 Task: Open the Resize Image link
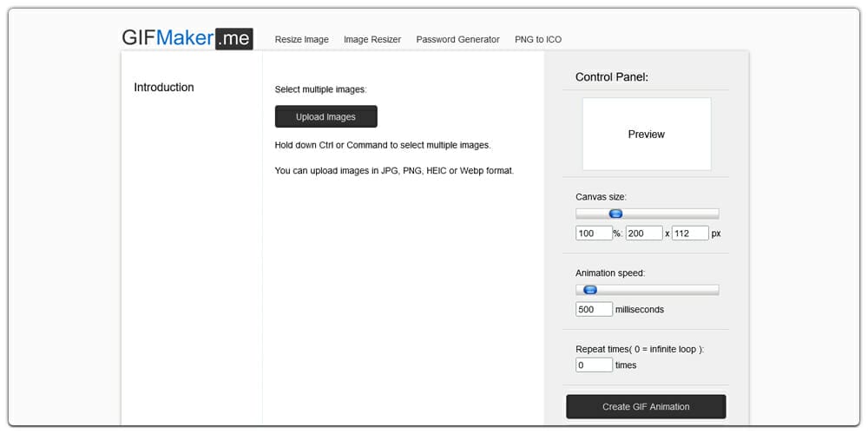tap(301, 39)
